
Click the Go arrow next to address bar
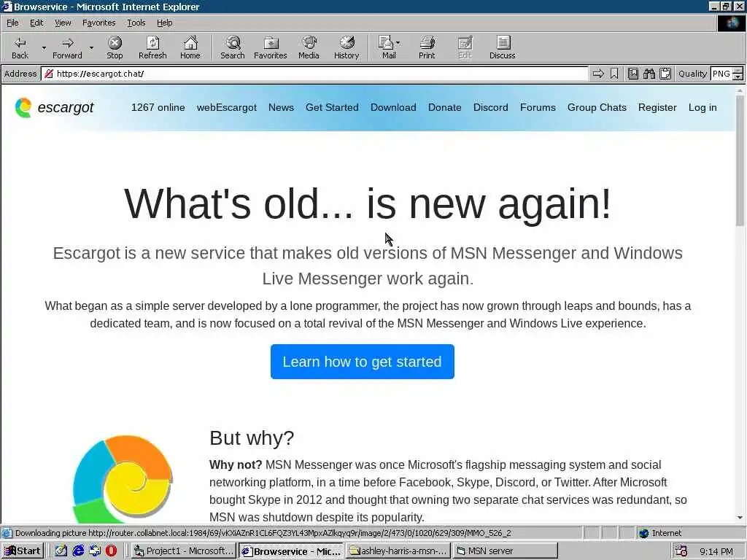(598, 74)
